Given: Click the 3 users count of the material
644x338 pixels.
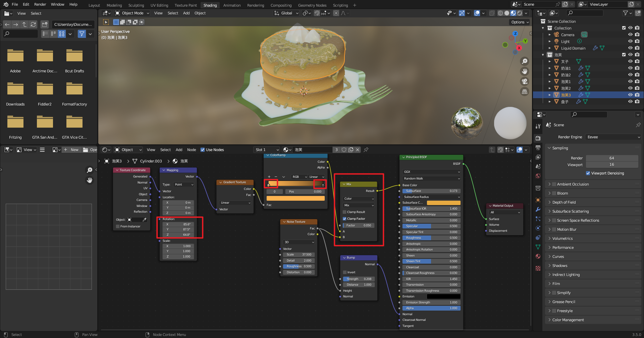Looking at the screenshot, I should point(336,150).
